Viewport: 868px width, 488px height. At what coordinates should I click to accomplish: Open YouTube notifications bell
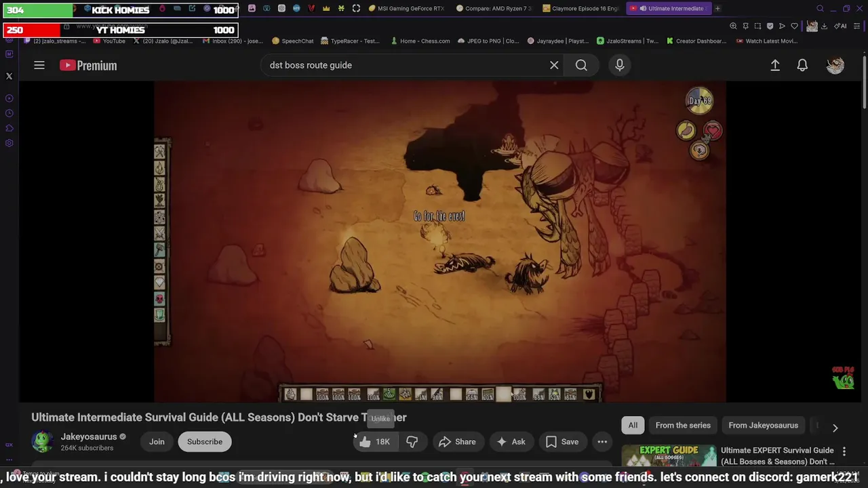[x=802, y=65]
